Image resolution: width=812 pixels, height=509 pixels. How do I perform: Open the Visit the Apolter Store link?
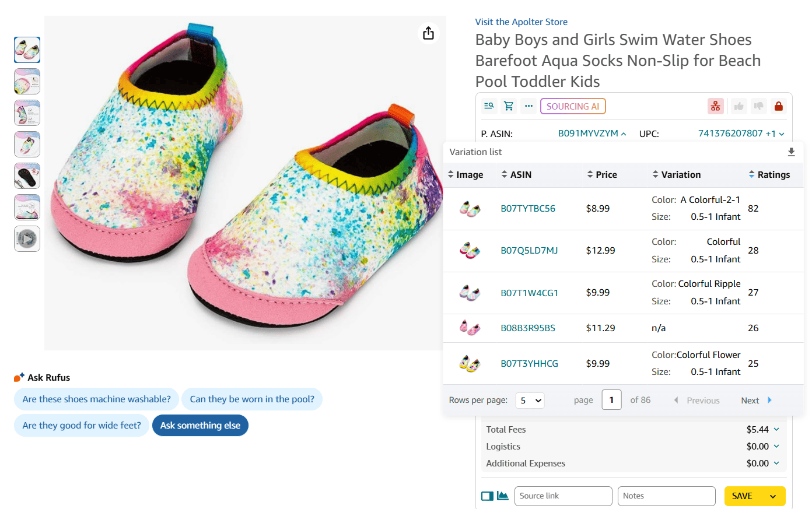click(521, 22)
